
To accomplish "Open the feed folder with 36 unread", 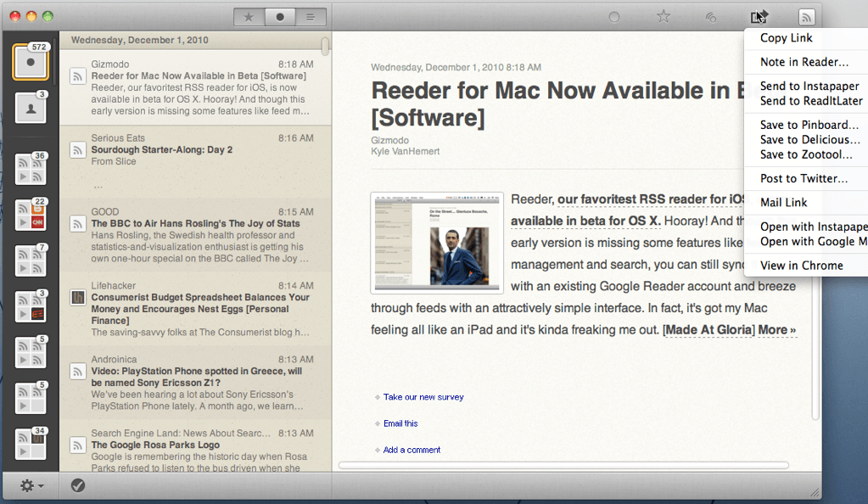I will tap(31, 169).
